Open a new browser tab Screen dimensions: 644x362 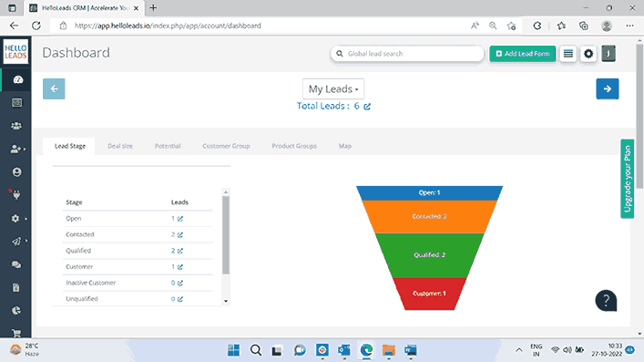153,8
